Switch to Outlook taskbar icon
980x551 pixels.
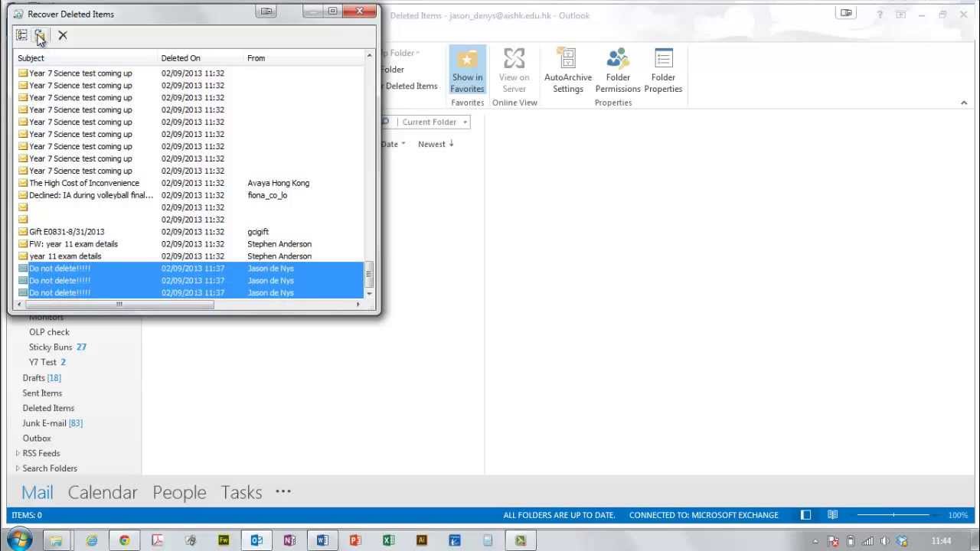[256, 540]
